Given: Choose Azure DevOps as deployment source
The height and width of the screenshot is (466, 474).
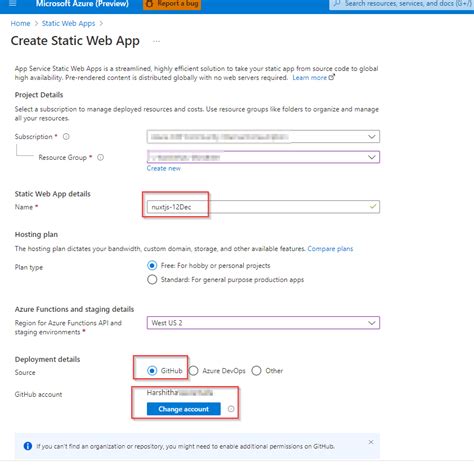Looking at the screenshot, I should tap(194, 371).
